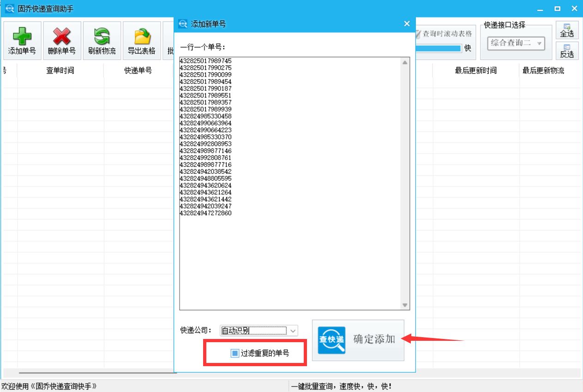Toggle the 过滤重复的单号 checkbox
583x392 pixels.
point(236,352)
